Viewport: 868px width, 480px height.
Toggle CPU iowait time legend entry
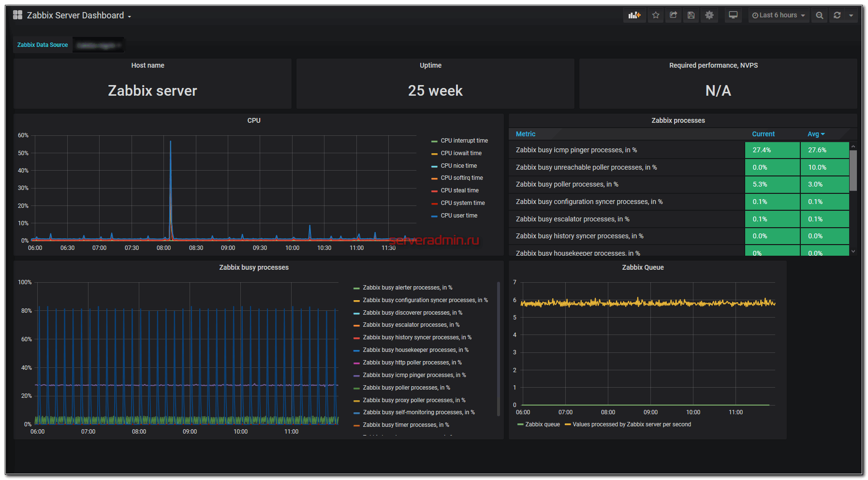461,153
